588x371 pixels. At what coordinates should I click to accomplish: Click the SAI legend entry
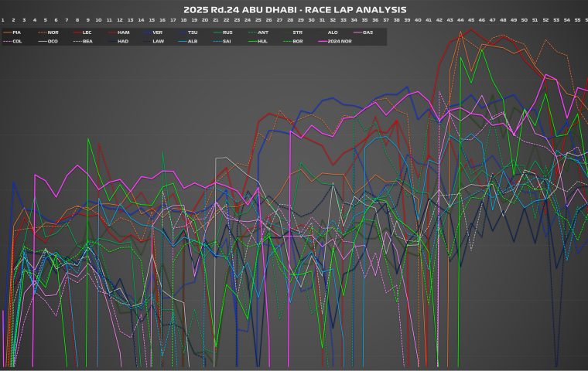point(227,41)
